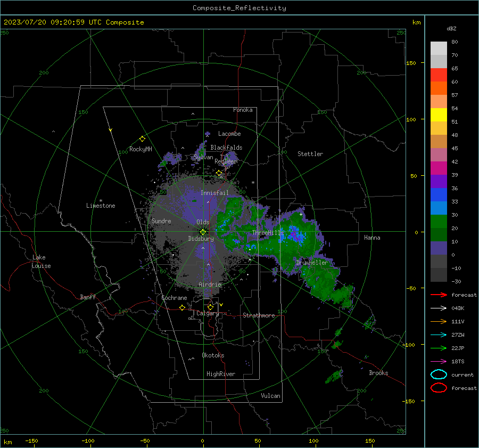This screenshot has width=479, height=448.
Task: Click the white 04DK arrow icon
Action: click(x=439, y=308)
